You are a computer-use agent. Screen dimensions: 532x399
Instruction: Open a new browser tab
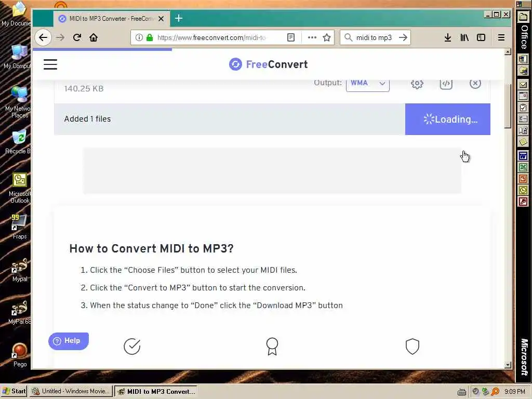[179, 18]
